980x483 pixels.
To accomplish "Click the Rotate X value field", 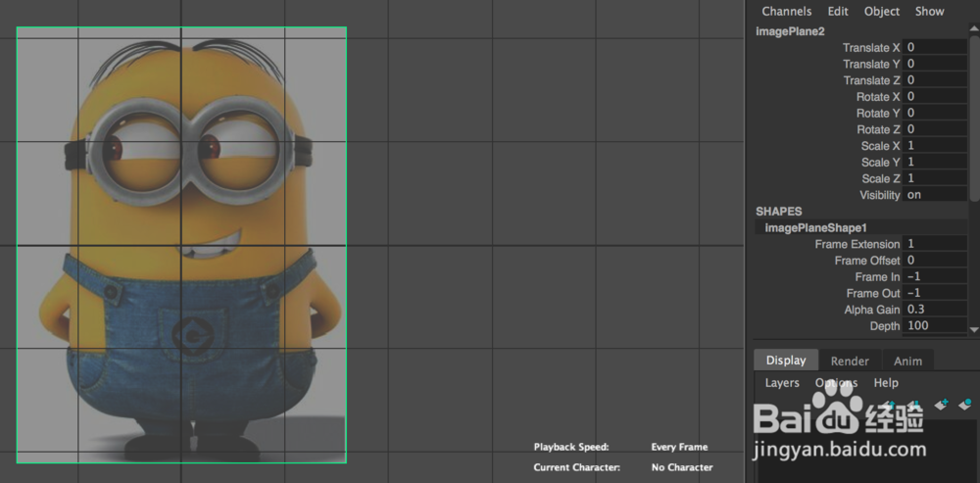I will pos(934,97).
